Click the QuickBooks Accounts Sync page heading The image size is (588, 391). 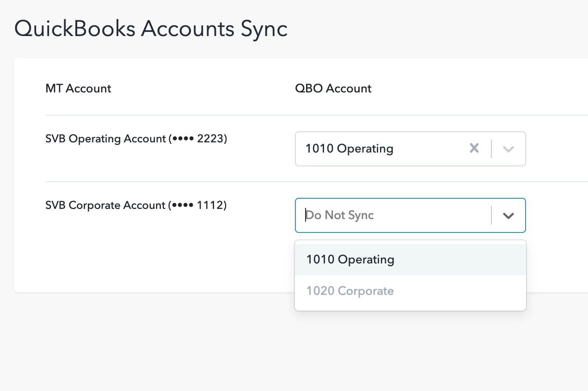[x=151, y=29]
